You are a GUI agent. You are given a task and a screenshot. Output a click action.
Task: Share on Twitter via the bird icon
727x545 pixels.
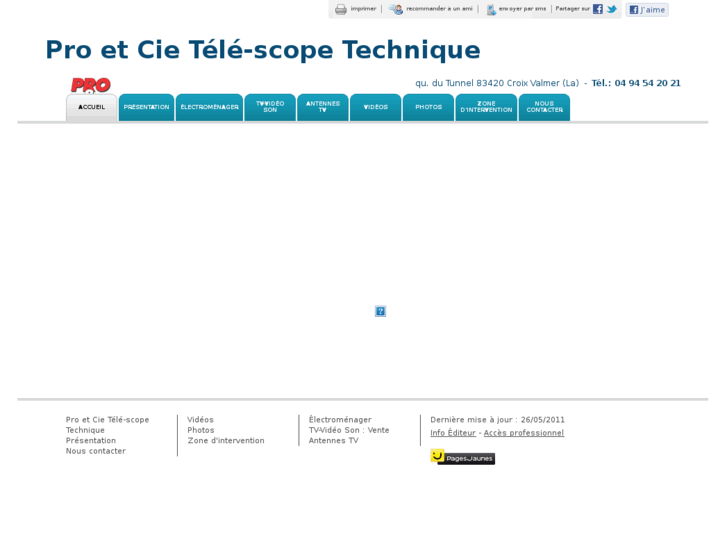tap(612, 9)
